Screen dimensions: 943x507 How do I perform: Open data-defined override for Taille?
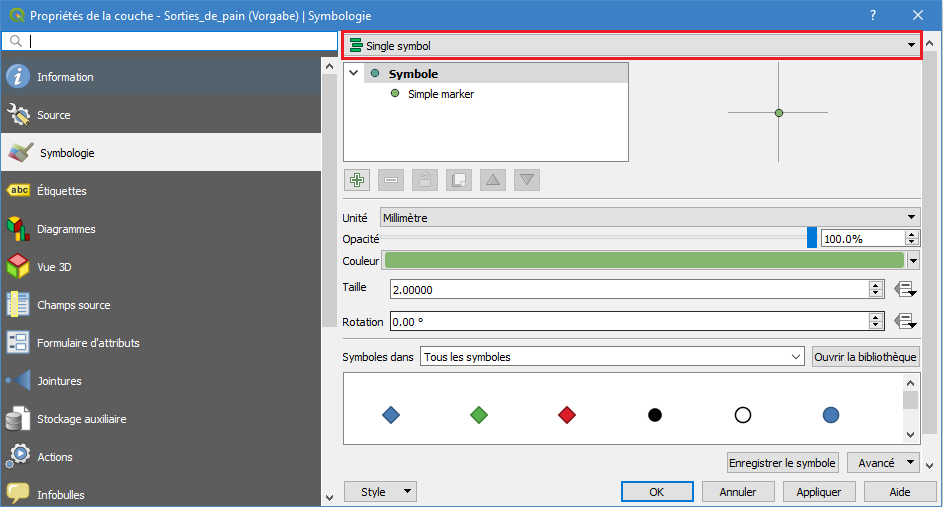(905, 289)
